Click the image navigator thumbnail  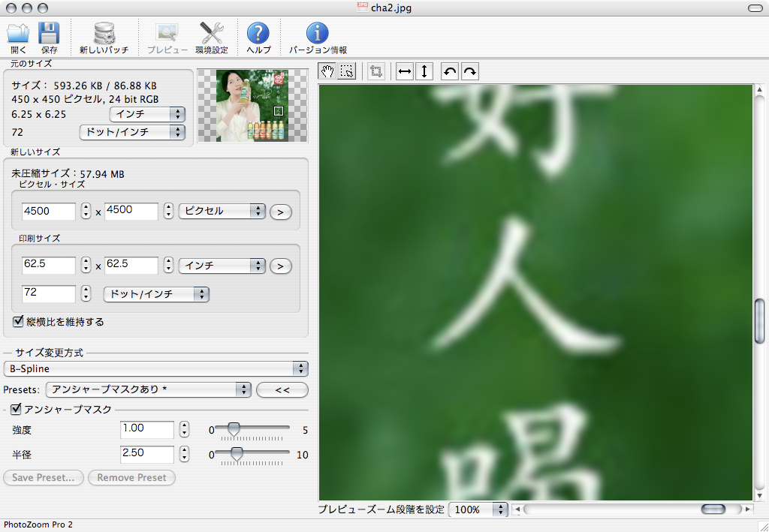252,106
